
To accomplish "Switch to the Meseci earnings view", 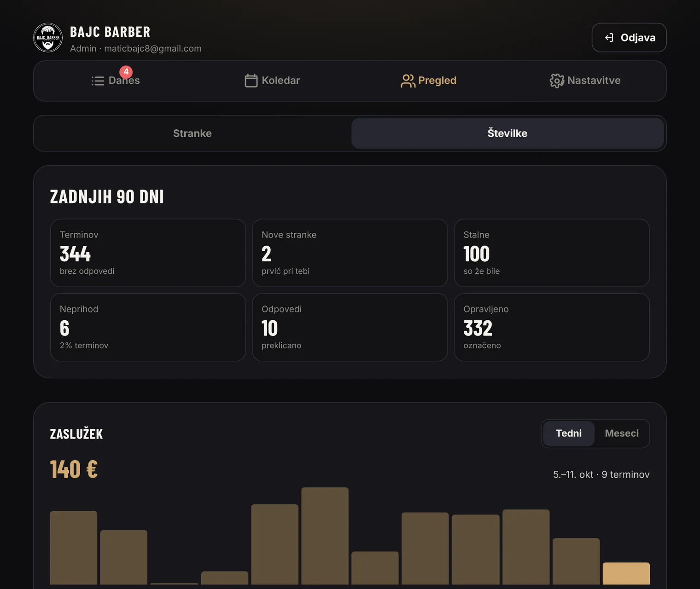I will tap(622, 433).
